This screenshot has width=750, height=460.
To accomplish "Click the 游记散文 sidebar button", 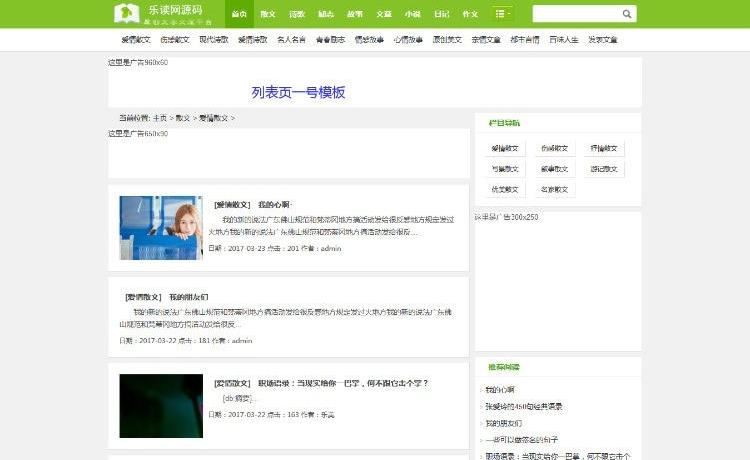I will (604, 169).
